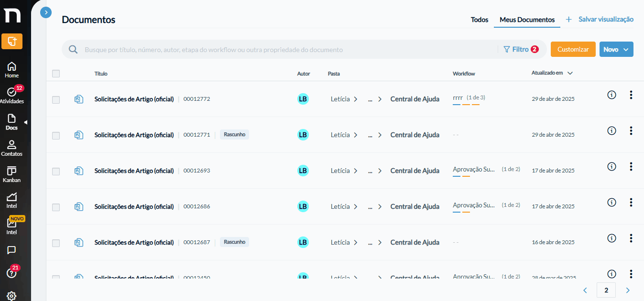Open the Novo dropdown button
The width and height of the screenshot is (644, 301).
coord(616,49)
